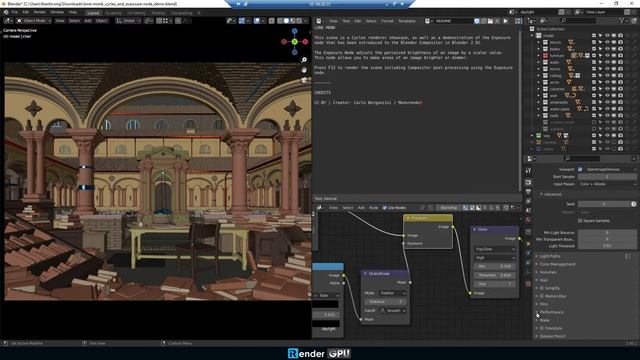
Task: Toggle the Freestyle panel checkbox
Action: [x=542, y=328]
